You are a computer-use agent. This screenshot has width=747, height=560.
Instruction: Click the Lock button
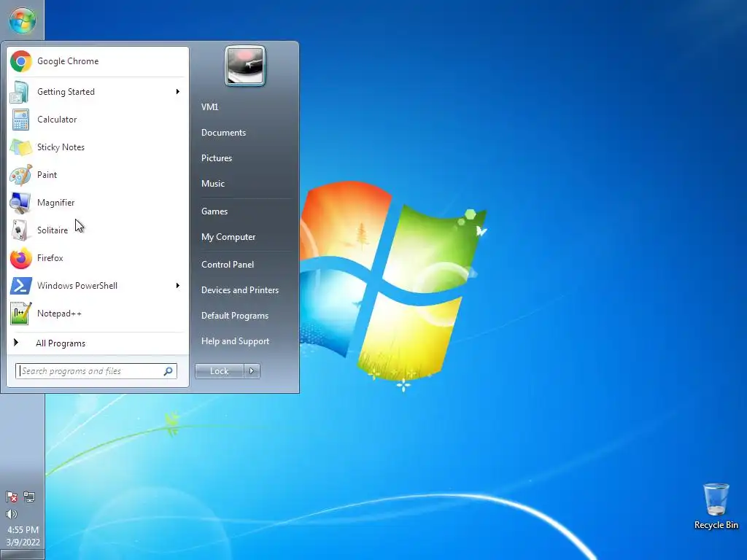point(219,371)
